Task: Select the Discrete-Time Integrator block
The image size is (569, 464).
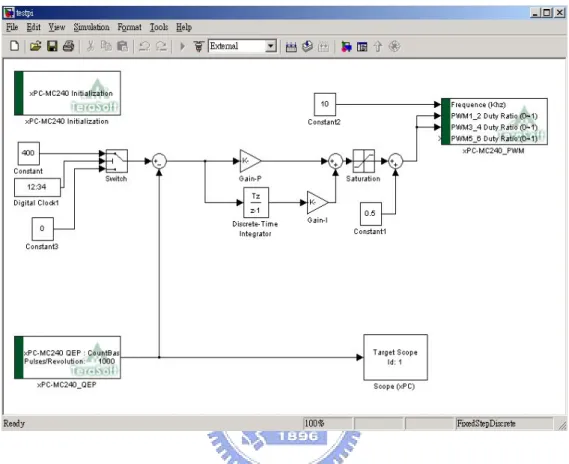Action: [x=256, y=202]
